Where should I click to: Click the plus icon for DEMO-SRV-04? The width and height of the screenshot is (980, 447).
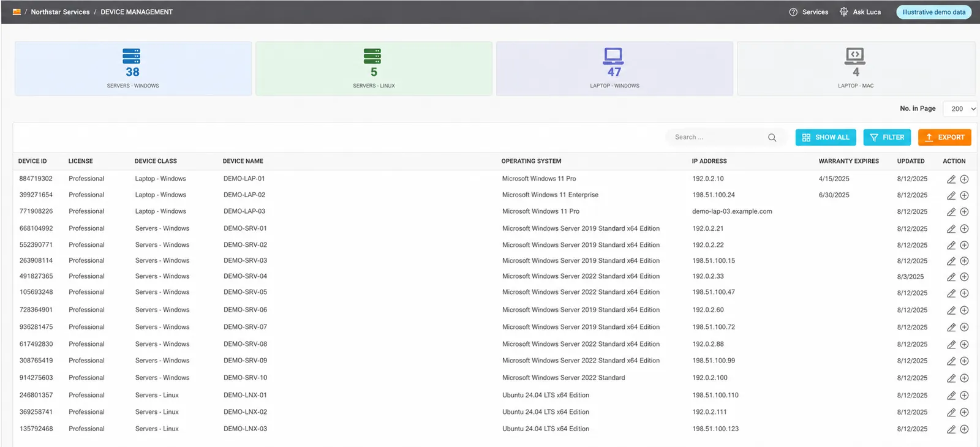pyautogui.click(x=964, y=277)
